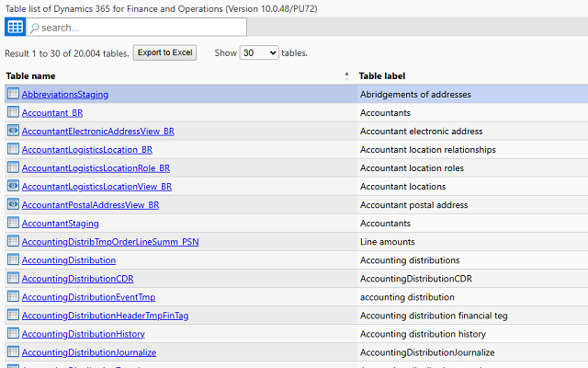This screenshot has width=588, height=368.
Task: Click the view icon next to AccountantElectronicAddressView_BR
Action: (13, 131)
